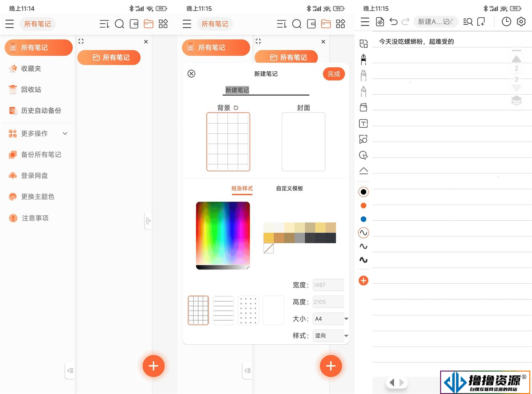Screen dimensions: 532x394
Task: Click the 新建笔记 name input field
Action: [266, 90]
